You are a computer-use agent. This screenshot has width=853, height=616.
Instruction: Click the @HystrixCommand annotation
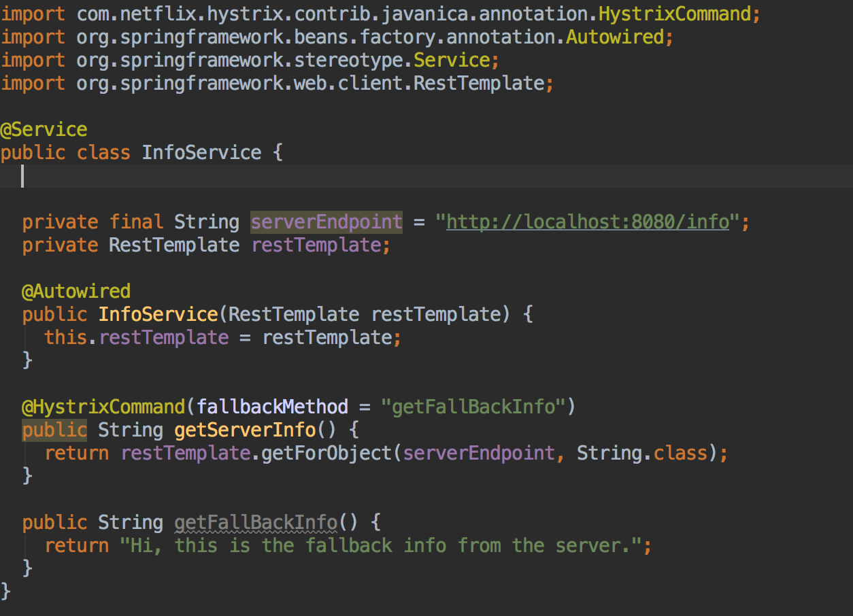[103, 407]
